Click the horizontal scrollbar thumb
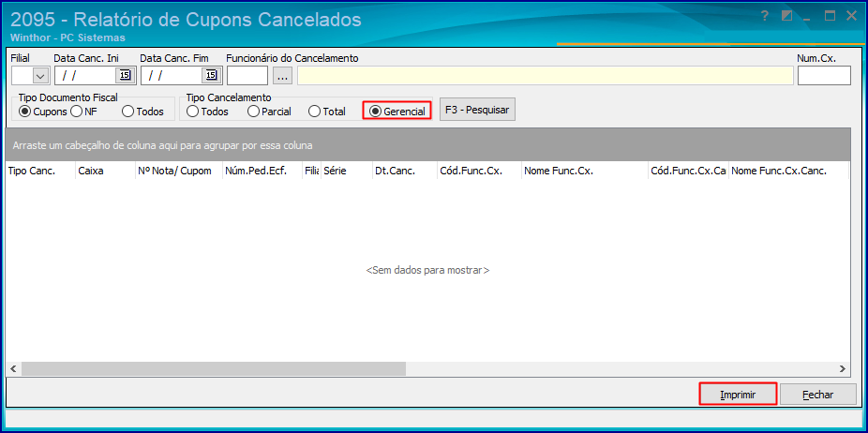 coord(214,368)
